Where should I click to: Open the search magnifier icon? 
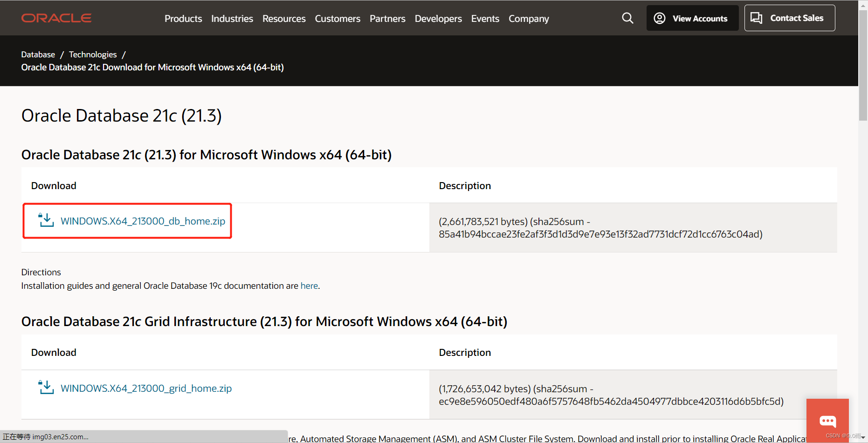(x=627, y=18)
